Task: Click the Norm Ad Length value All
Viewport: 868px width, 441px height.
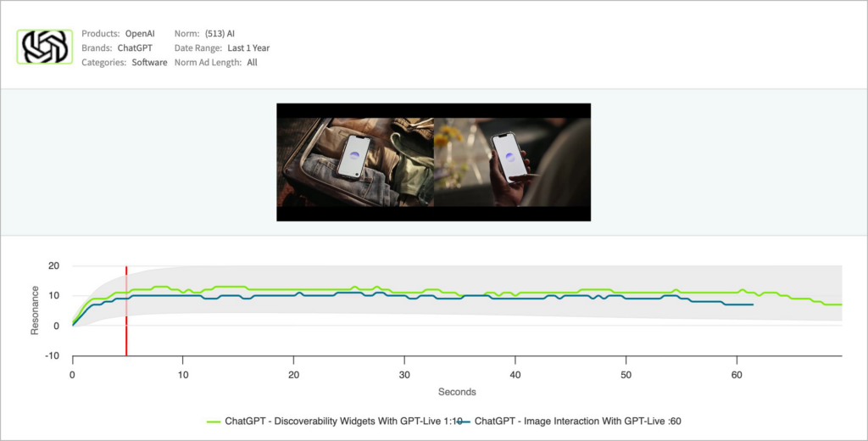Action: 252,63
